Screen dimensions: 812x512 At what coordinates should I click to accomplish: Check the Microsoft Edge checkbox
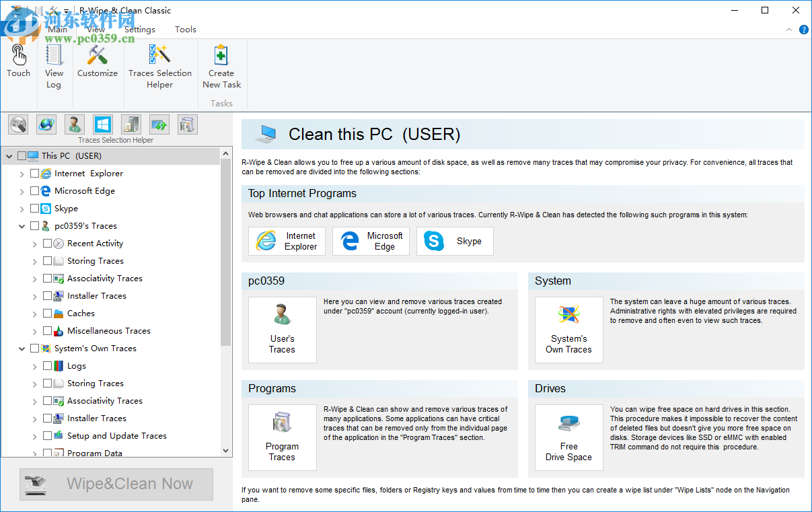click(34, 190)
